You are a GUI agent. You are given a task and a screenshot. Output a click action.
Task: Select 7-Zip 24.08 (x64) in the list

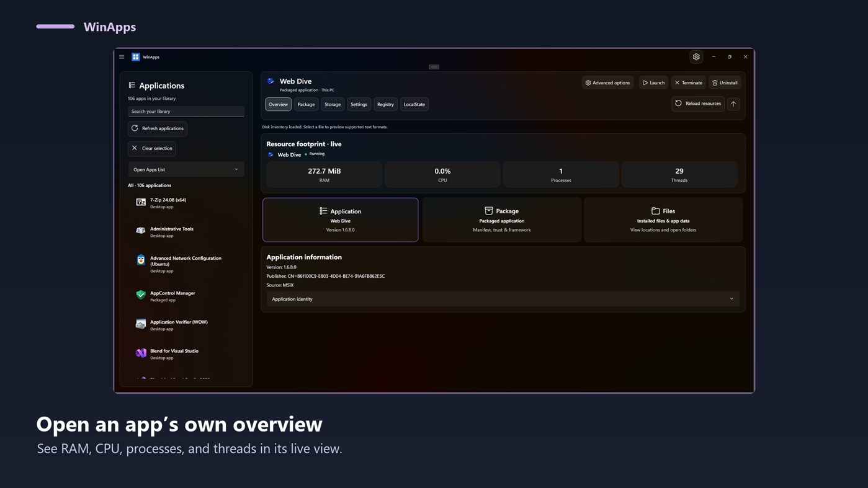(x=186, y=203)
